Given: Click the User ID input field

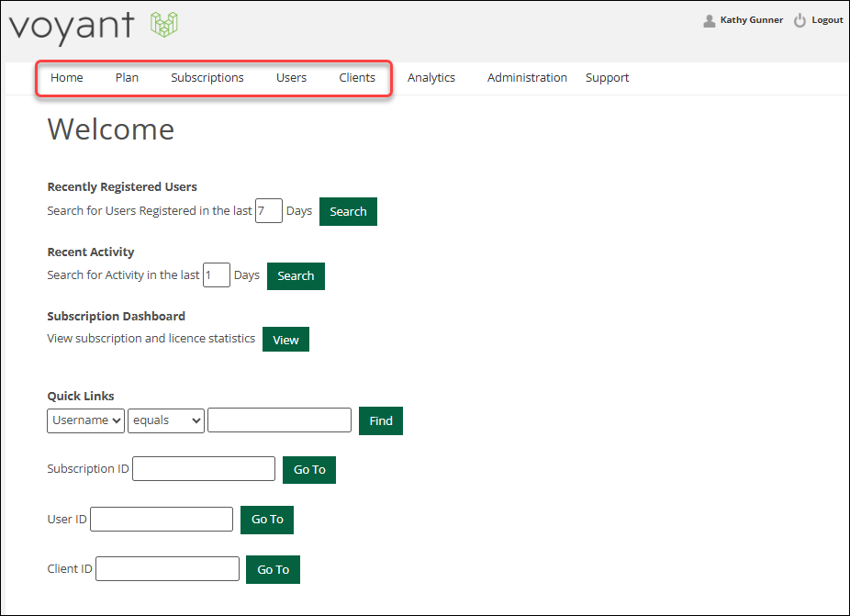Looking at the screenshot, I should 162,519.
